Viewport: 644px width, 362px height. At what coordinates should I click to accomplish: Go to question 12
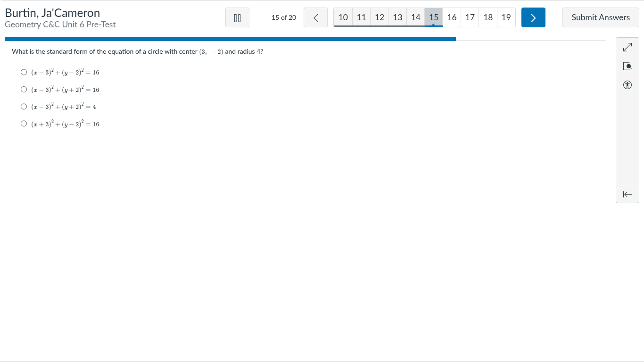(x=380, y=17)
